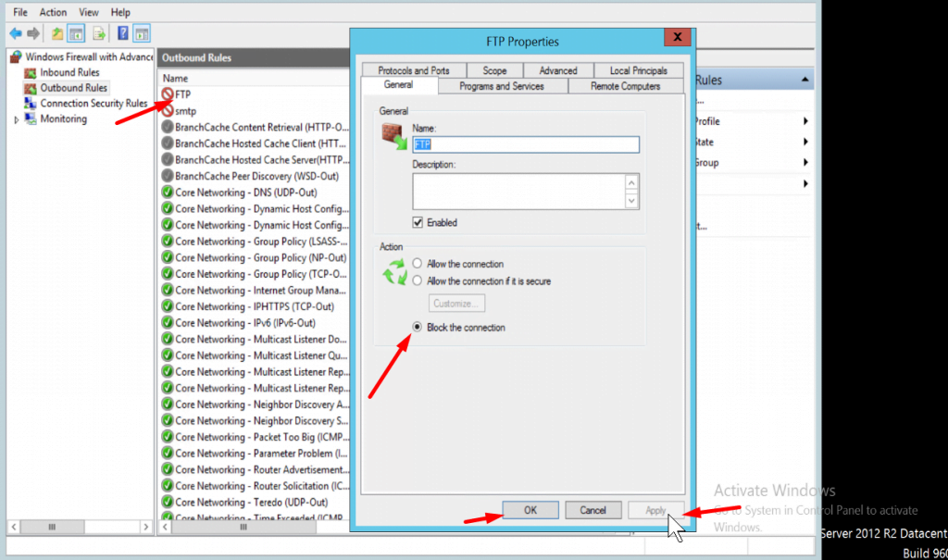948x560 pixels.
Task: Toggle the Enabled checkbox
Action: [419, 223]
